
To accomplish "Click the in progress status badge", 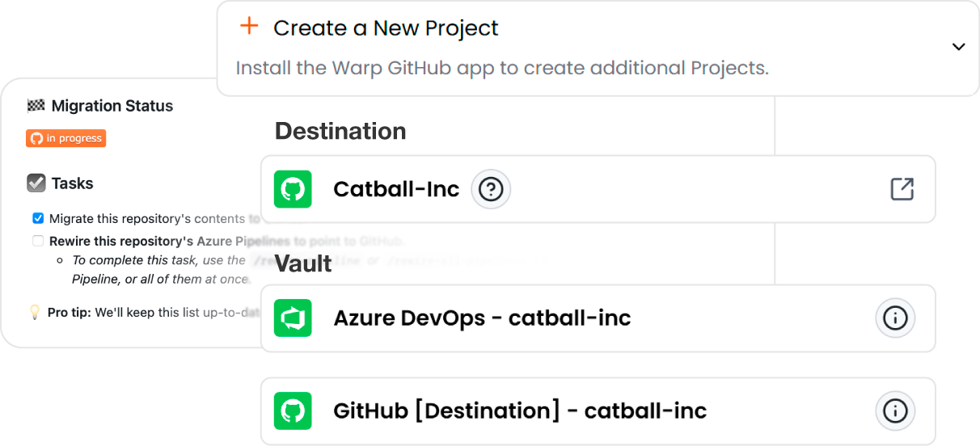I will click(x=66, y=138).
